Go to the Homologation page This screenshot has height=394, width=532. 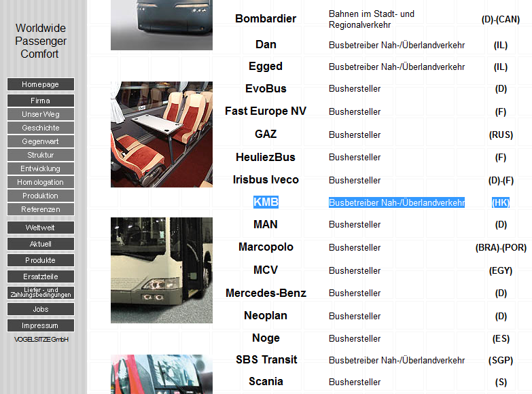(40, 182)
